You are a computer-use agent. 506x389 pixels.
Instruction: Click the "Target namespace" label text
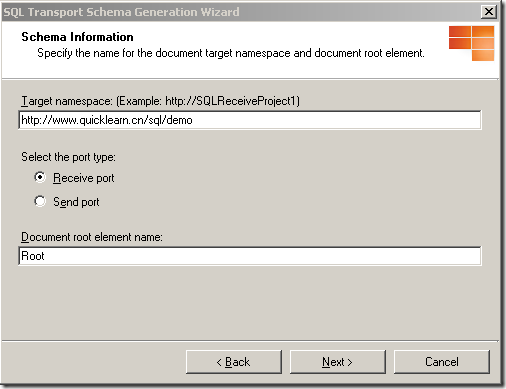click(160, 101)
